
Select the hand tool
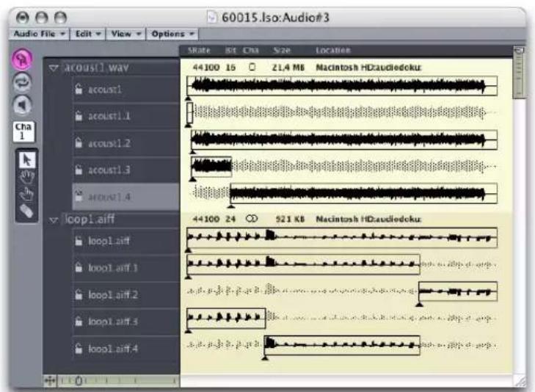26,177
